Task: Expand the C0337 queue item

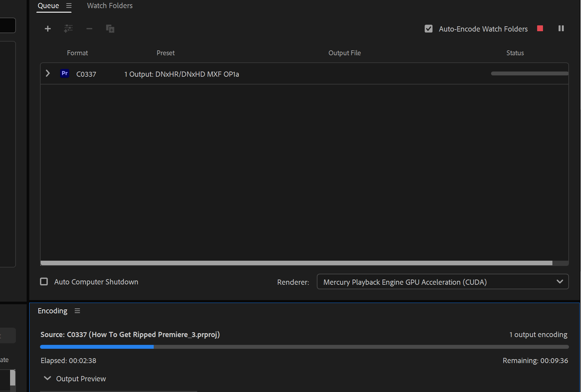Action: point(48,73)
